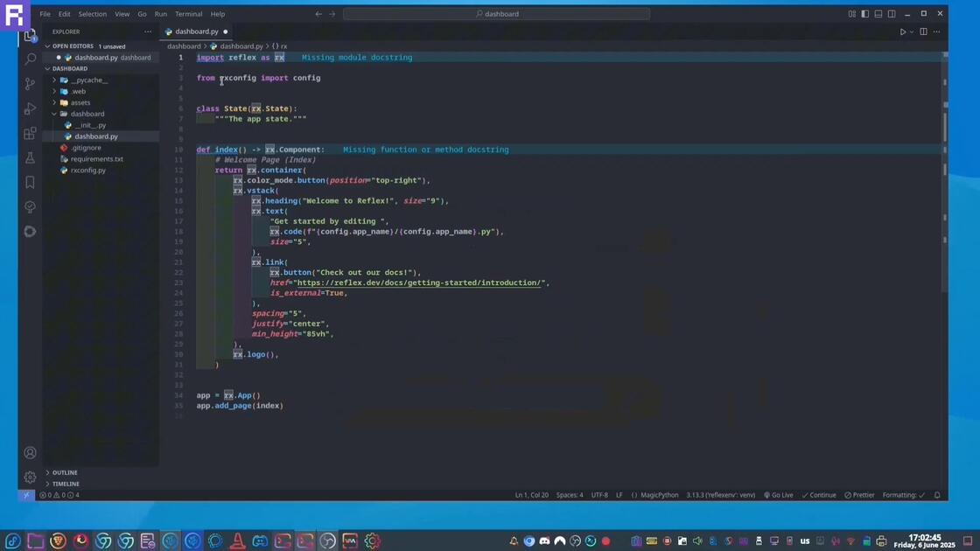Open .gitignore in the explorer
980x551 pixels.
tap(86, 148)
